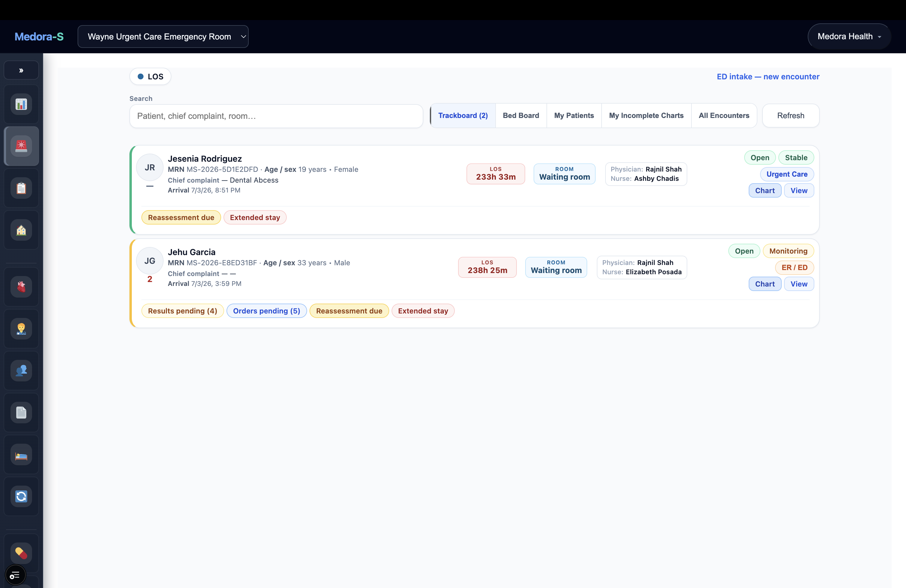Open the document page icon in sidebar

21,413
